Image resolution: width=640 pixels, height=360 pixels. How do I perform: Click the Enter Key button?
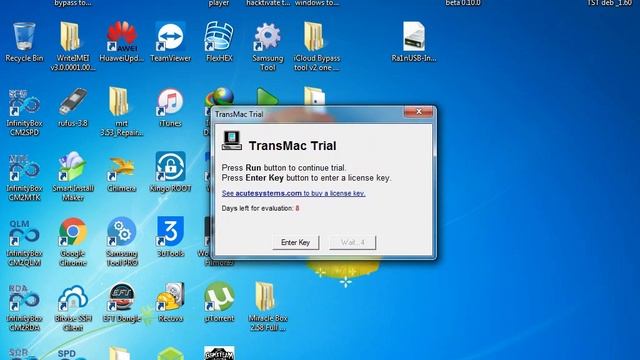(296, 242)
